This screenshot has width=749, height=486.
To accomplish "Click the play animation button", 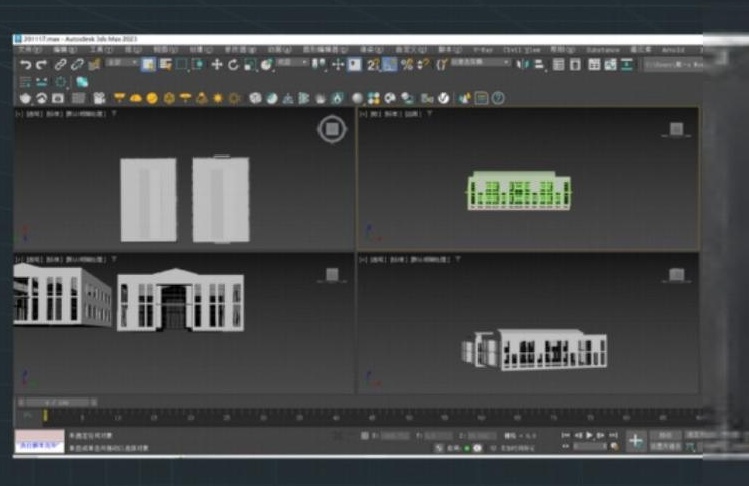I will pyautogui.click(x=589, y=435).
